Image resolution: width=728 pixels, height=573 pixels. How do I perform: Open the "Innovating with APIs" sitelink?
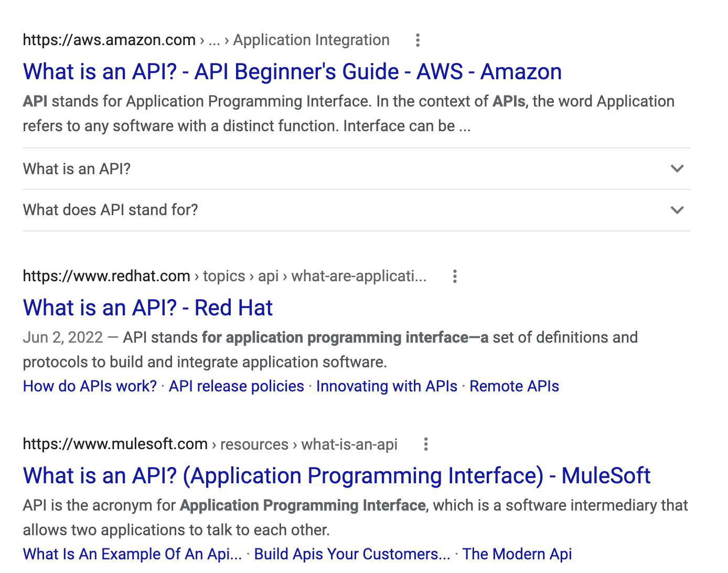tap(387, 386)
